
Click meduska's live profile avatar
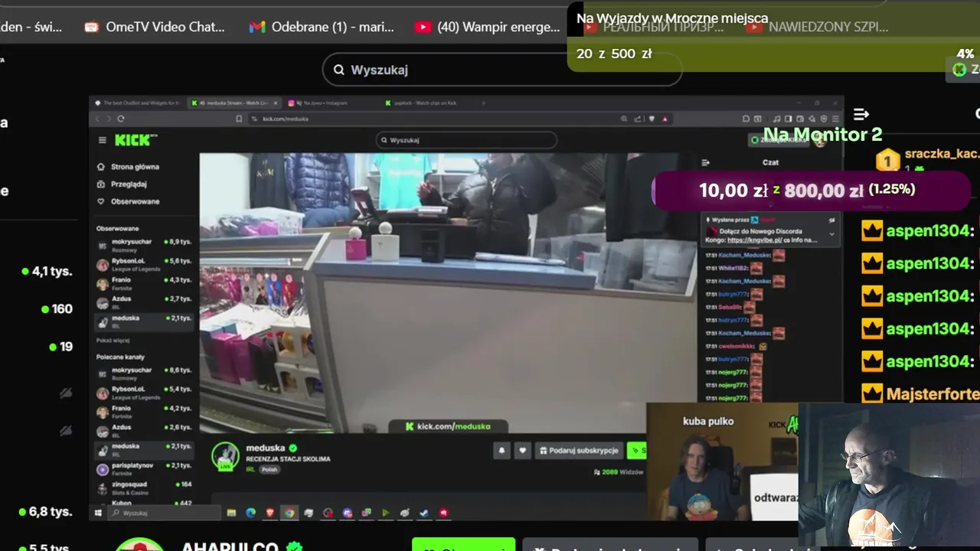pyautogui.click(x=225, y=456)
